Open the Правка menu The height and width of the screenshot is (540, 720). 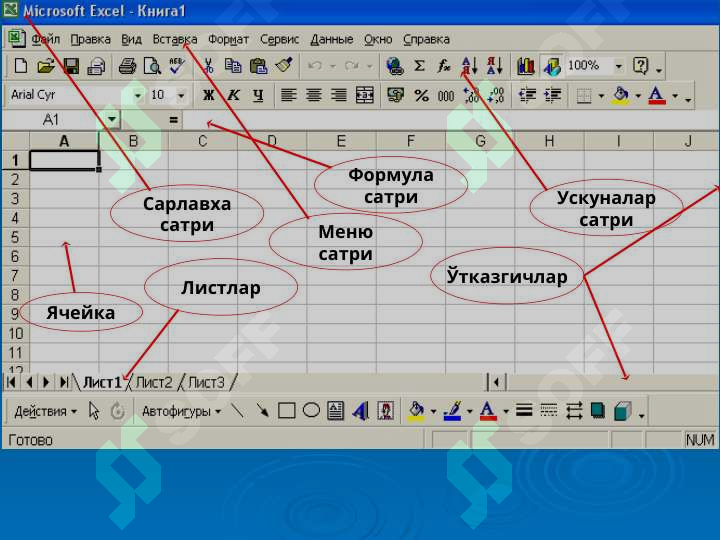90,39
